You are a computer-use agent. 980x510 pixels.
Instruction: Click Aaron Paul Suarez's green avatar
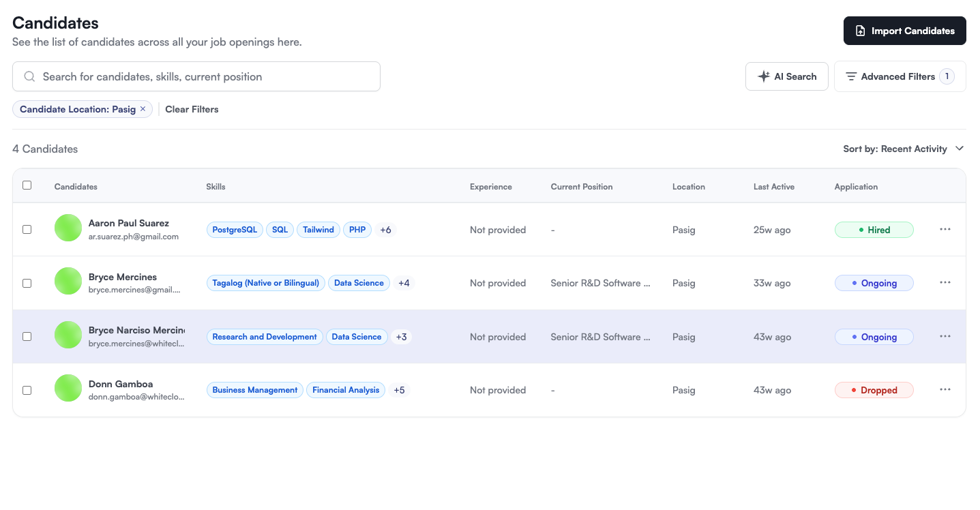click(x=68, y=228)
